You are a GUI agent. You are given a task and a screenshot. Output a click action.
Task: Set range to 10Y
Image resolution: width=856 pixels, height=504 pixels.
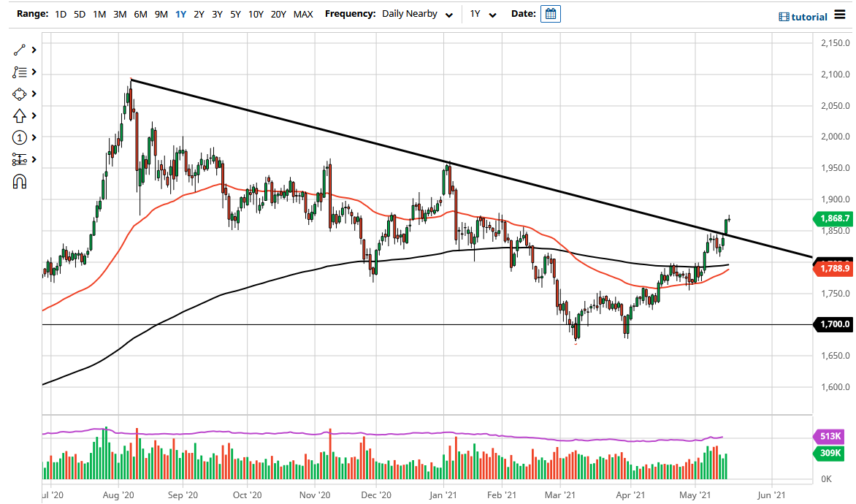256,14
